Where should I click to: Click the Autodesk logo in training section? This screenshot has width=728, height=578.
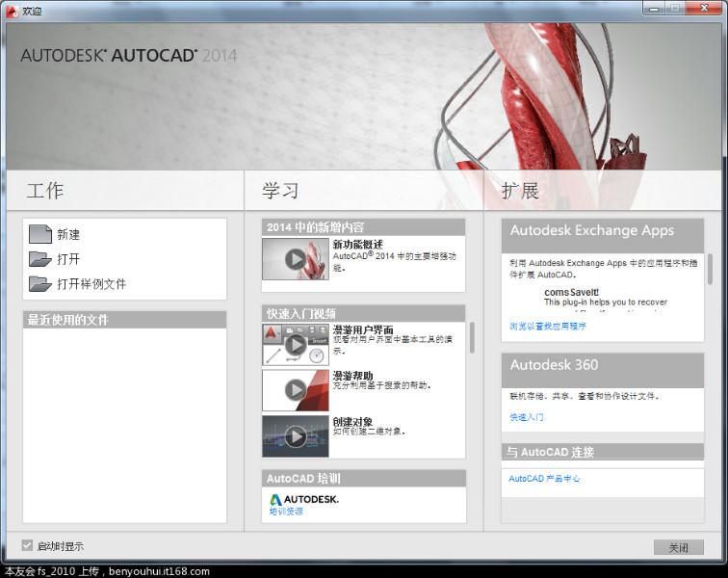coord(304,499)
